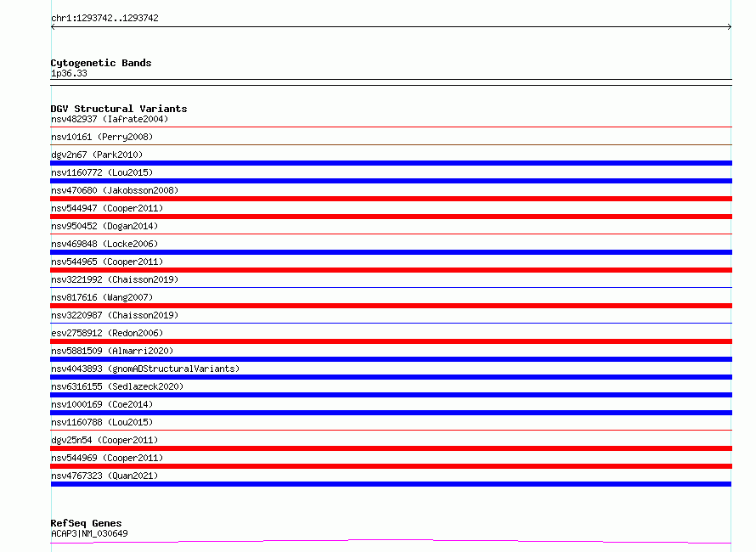Image resolution: width=756 pixels, height=552 pixels.
Task: Click the magenta ACAP3 gene line
Action: click(391, 541)
